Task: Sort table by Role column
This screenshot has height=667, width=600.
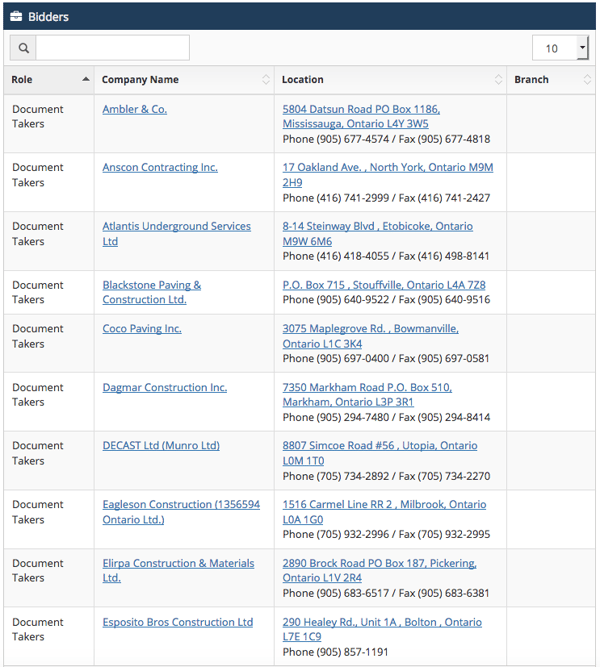Action: click(49, 80)
